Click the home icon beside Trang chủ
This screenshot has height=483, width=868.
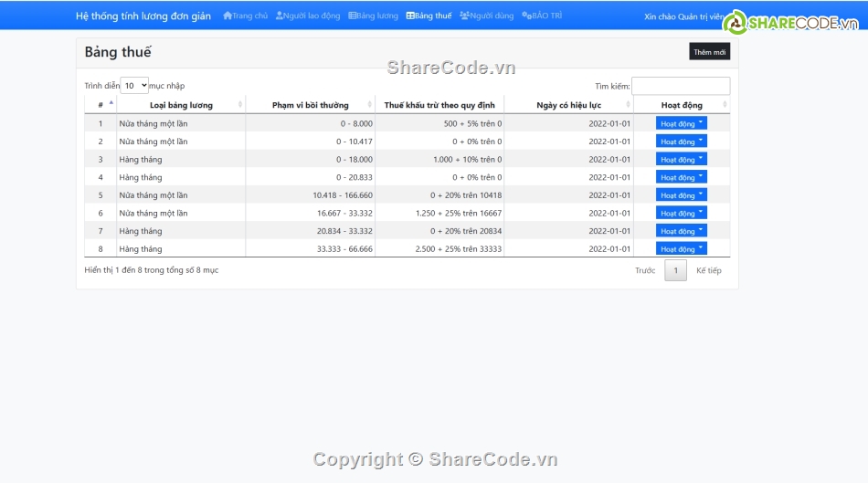(228, 16)
